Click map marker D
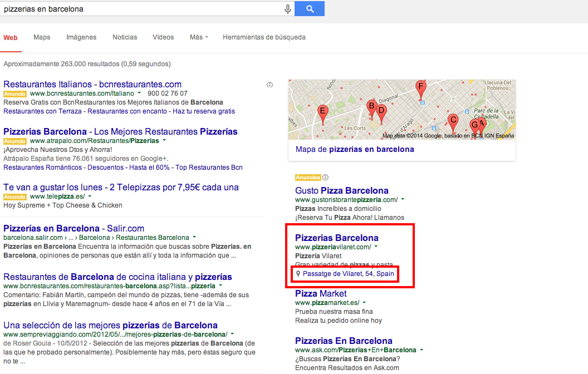Image resolution: width=588 pixels, height=374 pixels. pos(382,113)
